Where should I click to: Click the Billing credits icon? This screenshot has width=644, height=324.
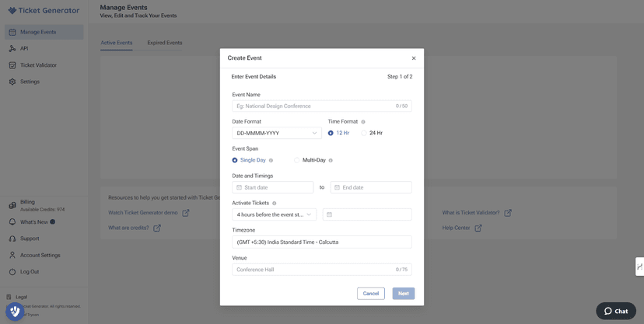(12, 205)
